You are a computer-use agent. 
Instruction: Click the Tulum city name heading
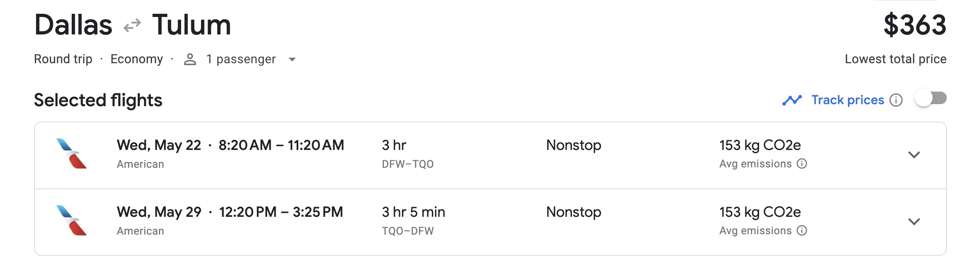click(192, 25)
